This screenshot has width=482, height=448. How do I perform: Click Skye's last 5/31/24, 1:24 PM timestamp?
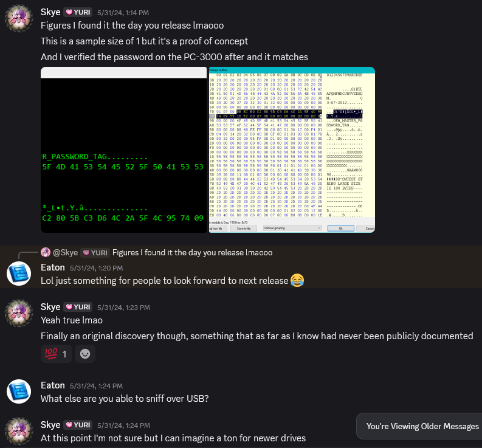coord(123,426)
